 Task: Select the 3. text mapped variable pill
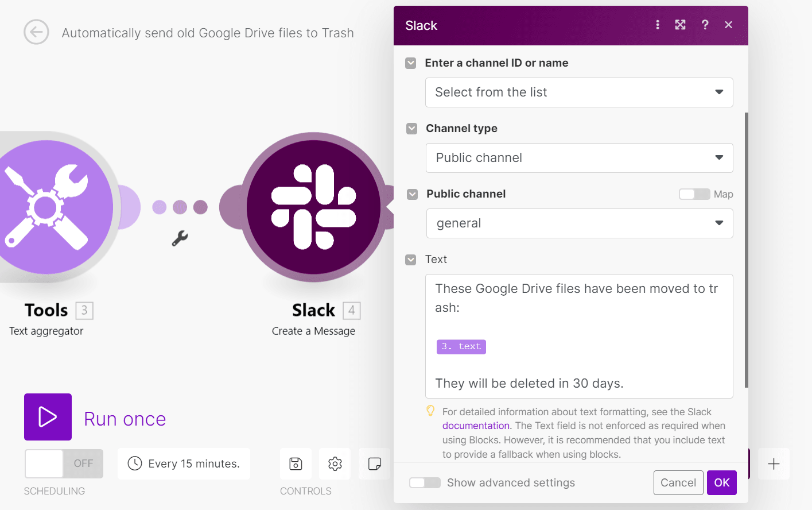click(x=461, y=346)
